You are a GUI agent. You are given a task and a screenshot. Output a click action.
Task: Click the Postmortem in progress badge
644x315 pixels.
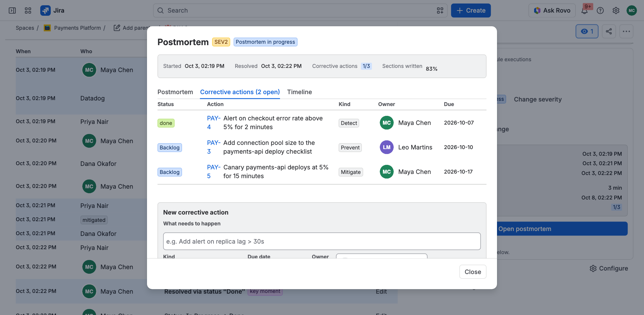point(265,42)
